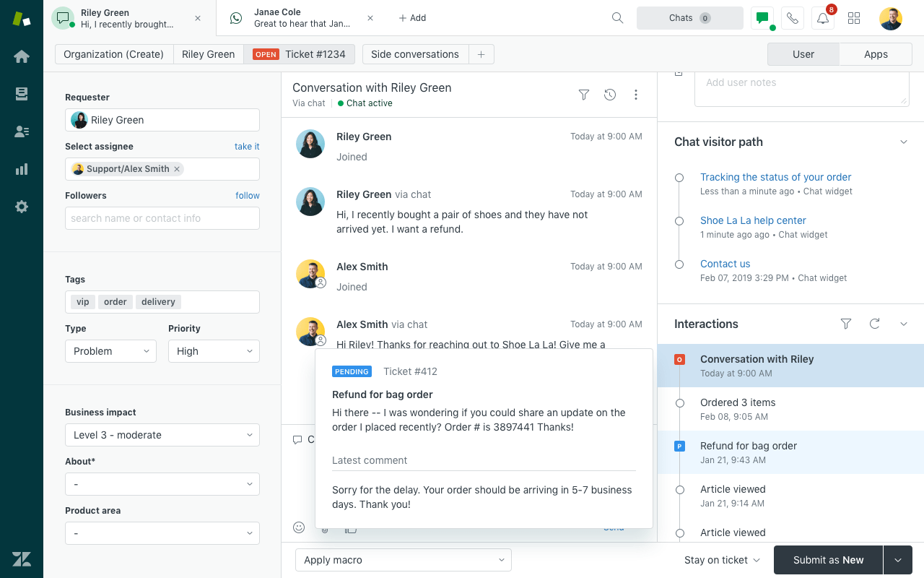This screenshot has width=924, height=578.
Task: Click the green chat status icon
Action: [762, 18]
